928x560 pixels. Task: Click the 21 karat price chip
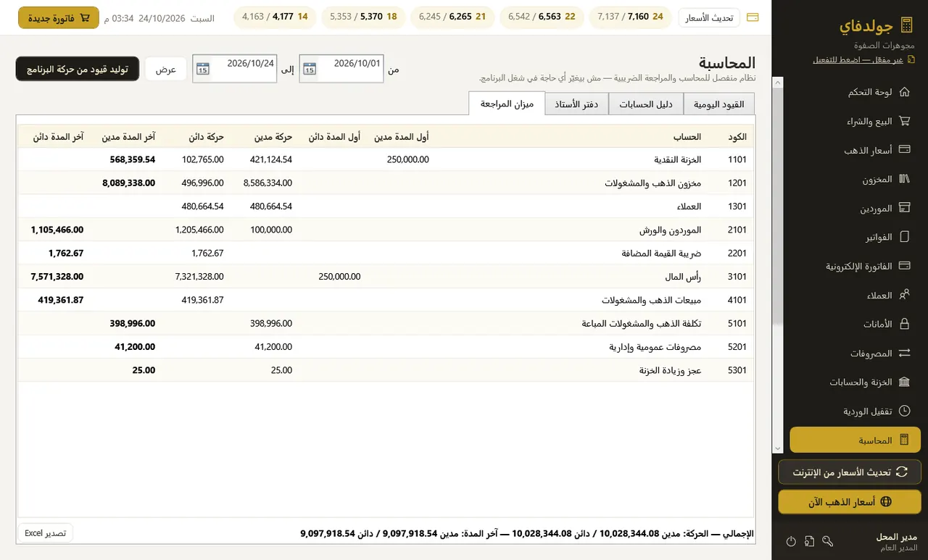coord(452,16)
